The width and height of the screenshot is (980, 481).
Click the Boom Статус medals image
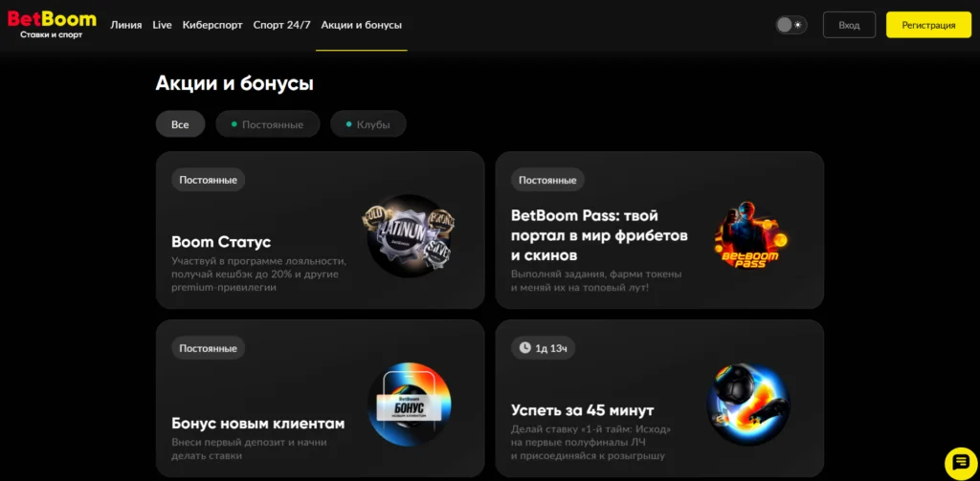pos(409,235)
